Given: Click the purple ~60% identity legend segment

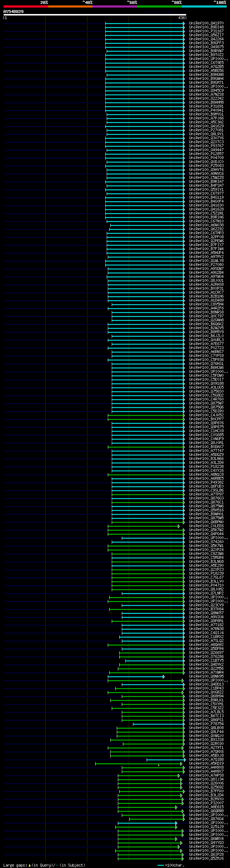Looking at the screenshot, I should coord(115,6).
